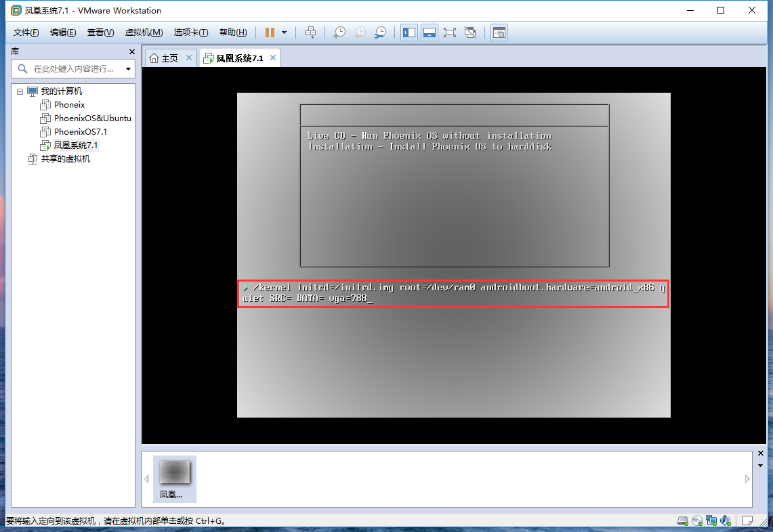Close the 库 library panel

click(131, 51)
